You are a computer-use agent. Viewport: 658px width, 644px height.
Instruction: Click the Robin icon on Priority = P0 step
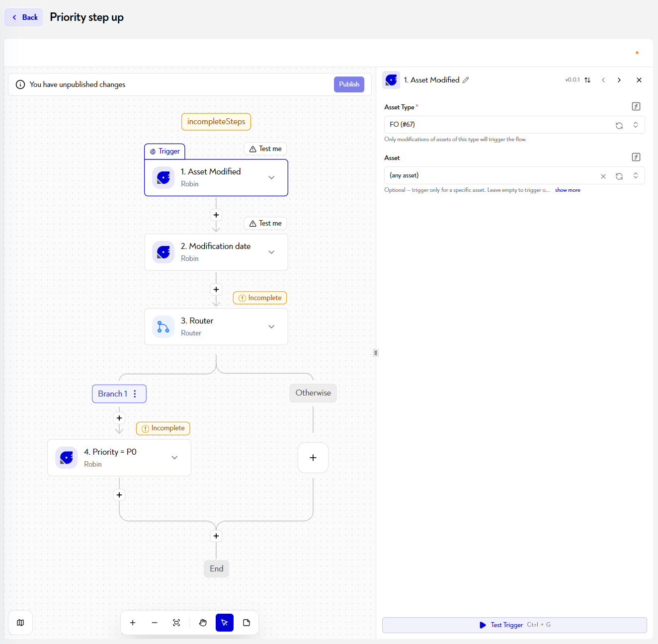[66, 458]
